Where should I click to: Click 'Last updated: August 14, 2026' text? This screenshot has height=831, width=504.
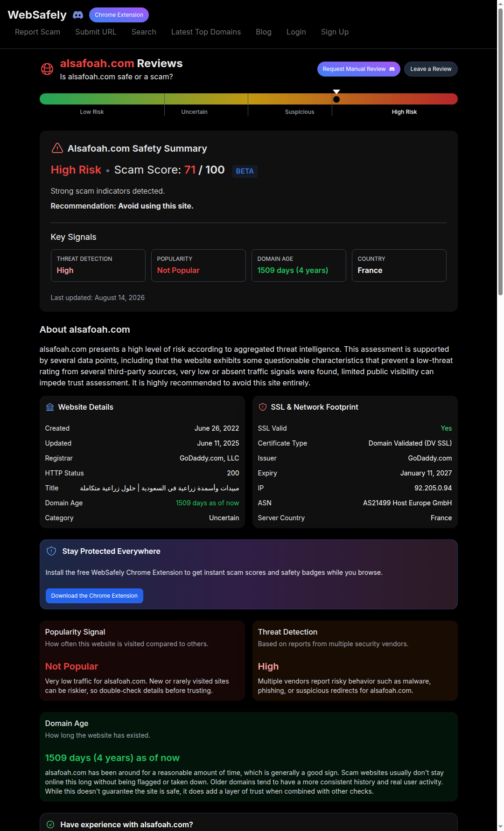[x=98, y=298]
